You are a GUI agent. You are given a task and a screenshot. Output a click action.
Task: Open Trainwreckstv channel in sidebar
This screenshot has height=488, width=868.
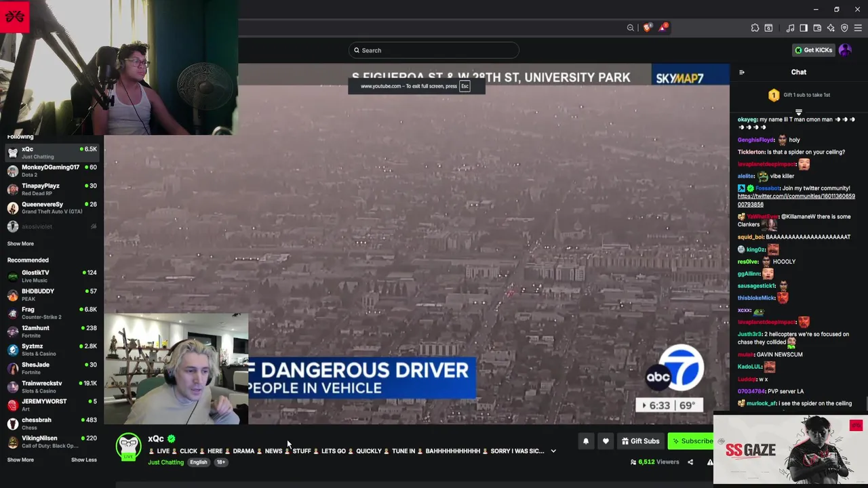coord(52,386)
